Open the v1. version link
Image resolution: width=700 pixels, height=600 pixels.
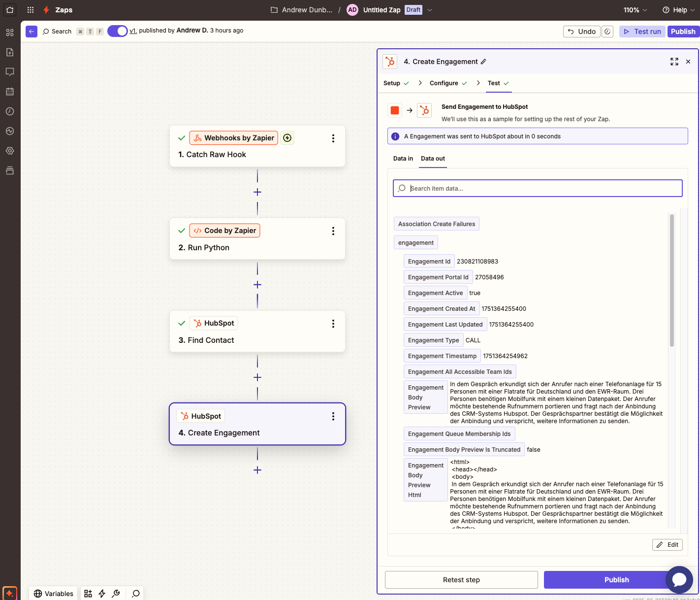pos(133,31)
